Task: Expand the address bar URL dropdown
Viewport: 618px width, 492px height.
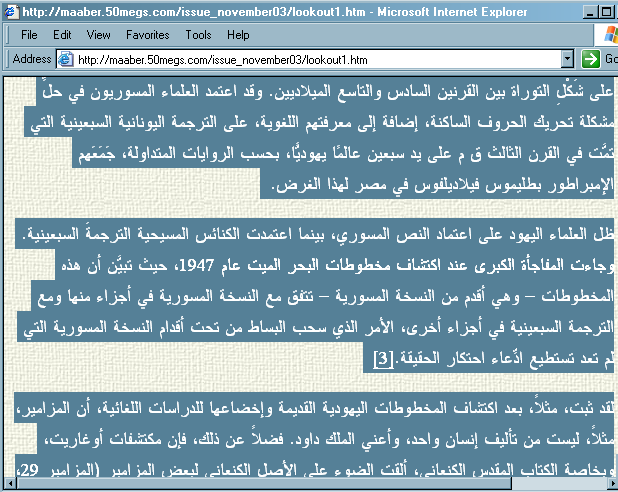Action: pyautogui.click(x=567, y=59)
